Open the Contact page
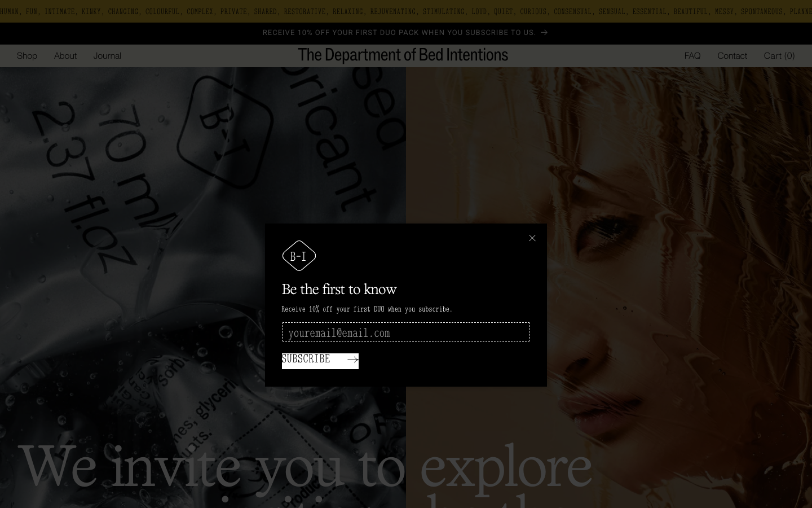This screenshot has height=508, width=812. [732, 55]
